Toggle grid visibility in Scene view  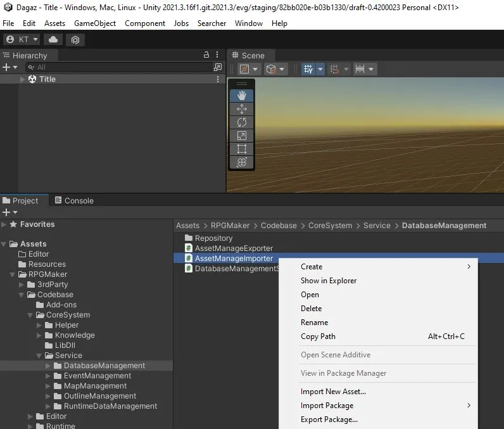pos(308,69)
